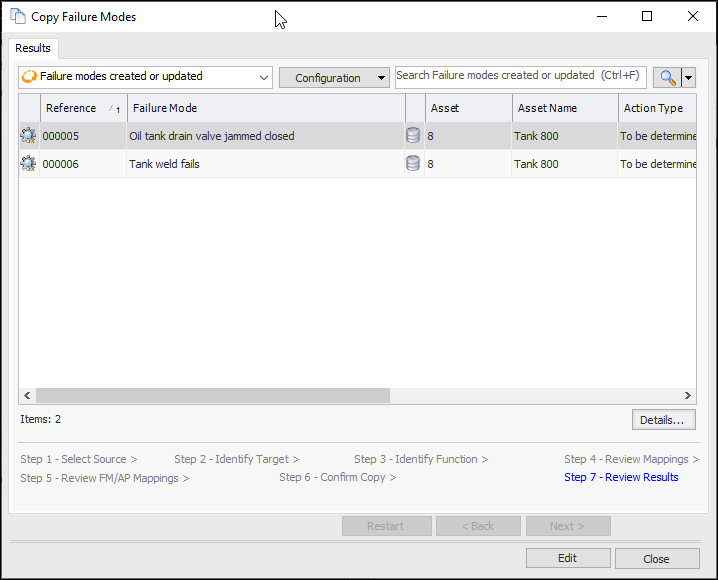The height and width of the screenshot is (580, 718).
Task: Click the gear icon for row 000006
Action: tap(28, 164)
